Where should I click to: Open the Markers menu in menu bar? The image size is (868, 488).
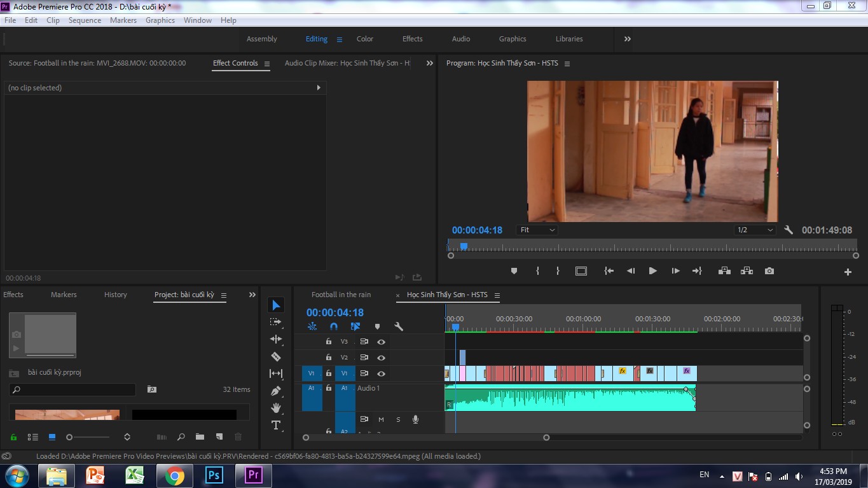pyautogui.click(x=123, y=20)
